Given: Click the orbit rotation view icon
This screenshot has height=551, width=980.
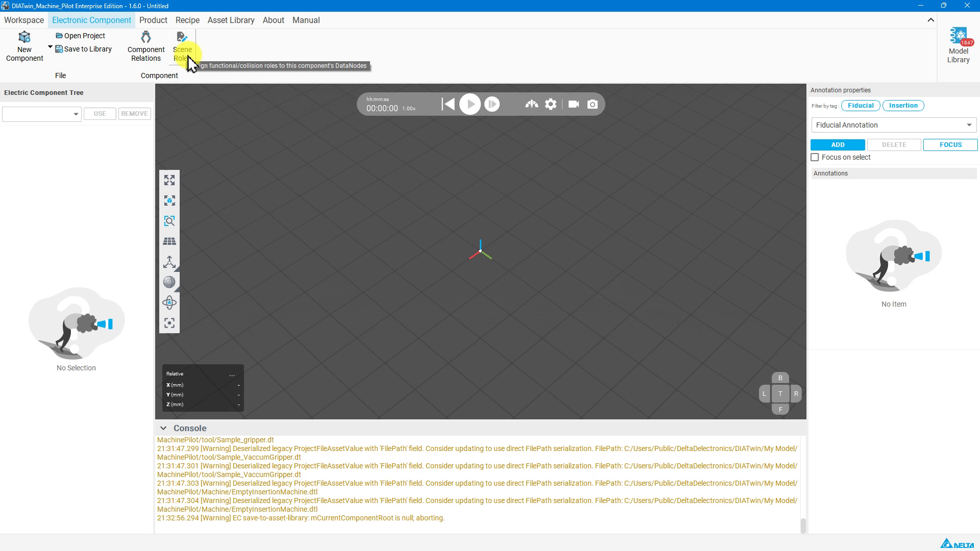Looking at the screenshot, I should 169,303.
